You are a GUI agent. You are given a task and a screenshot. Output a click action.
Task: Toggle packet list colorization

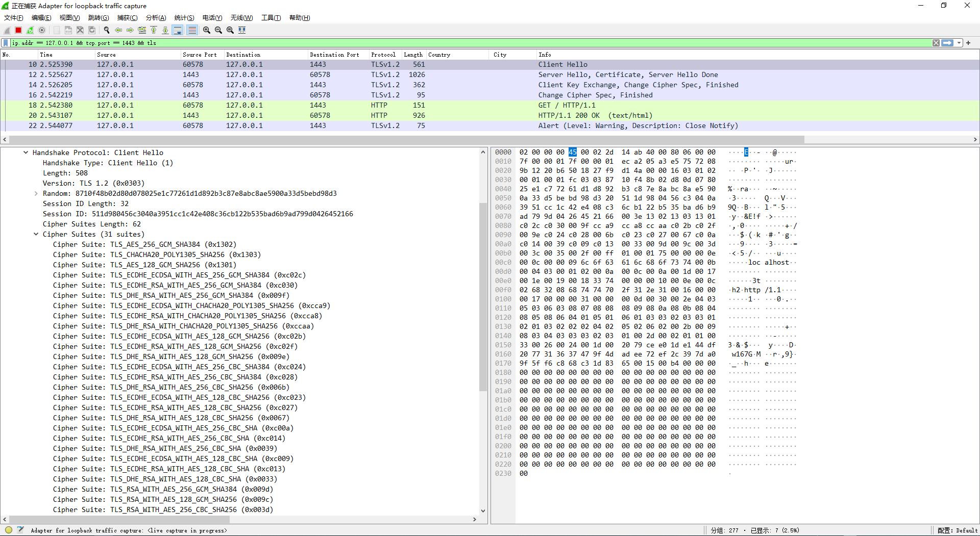click(x=192, y=30)
